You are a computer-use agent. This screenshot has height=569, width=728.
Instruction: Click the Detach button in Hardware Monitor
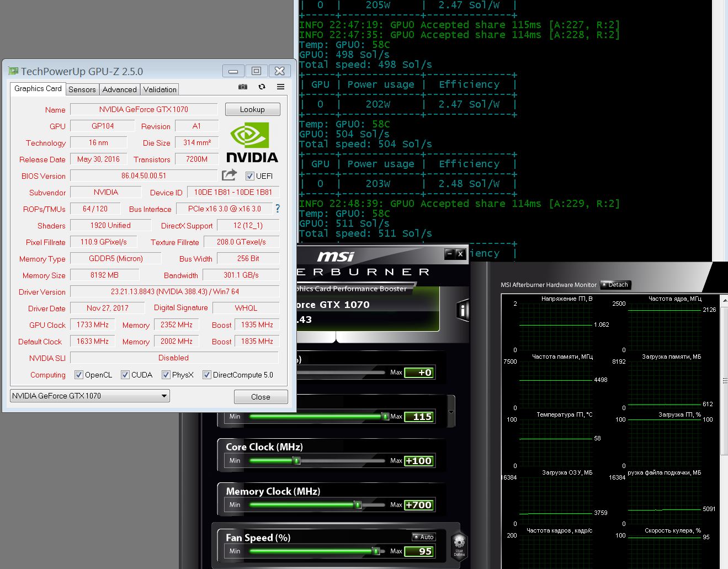(615, 285)
